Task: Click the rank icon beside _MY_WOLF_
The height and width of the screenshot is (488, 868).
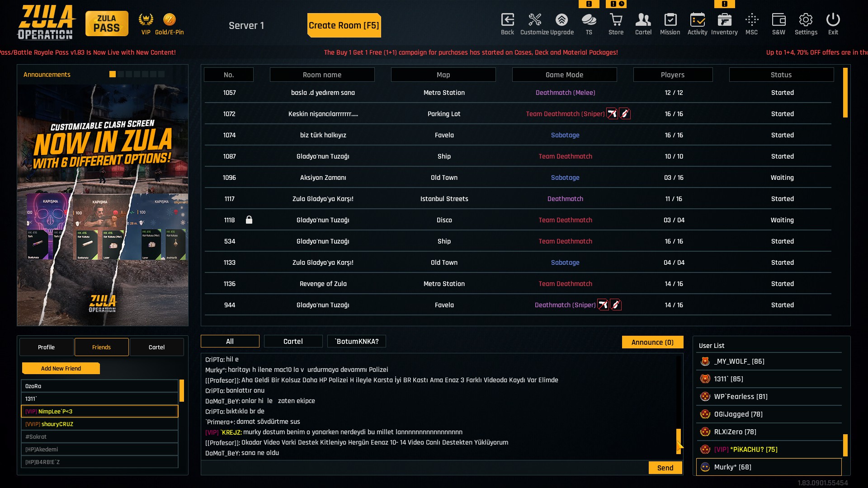Action: [x=705, y=361]
